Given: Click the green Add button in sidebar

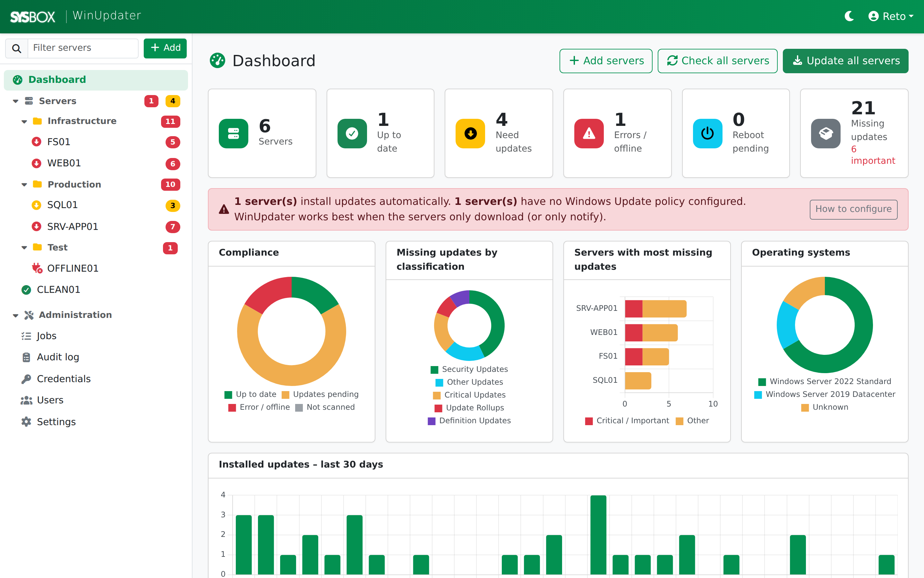Looking at the screenshot, I should coord(165,48).
